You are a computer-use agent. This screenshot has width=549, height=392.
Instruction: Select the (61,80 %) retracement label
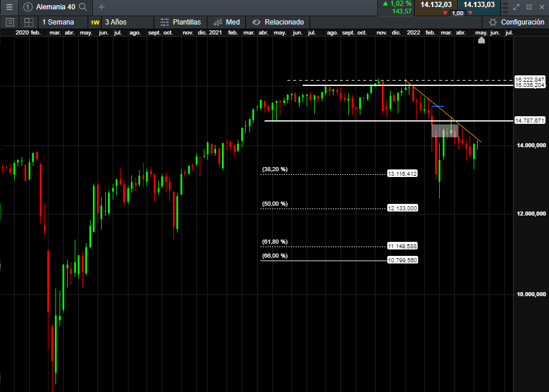tap(275, 242)
